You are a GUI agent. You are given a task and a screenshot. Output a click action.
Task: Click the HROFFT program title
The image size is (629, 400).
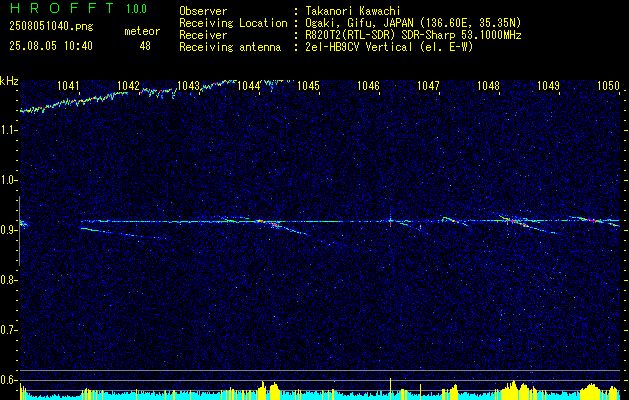point(63,8)
